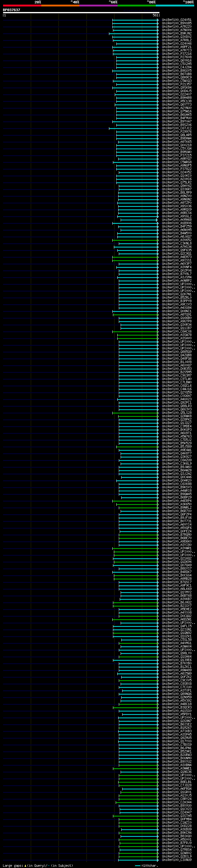The image size is (197, 868).
Task: Open hit UniRef100_A7R2Z0
Action: [x=177, y=26]
